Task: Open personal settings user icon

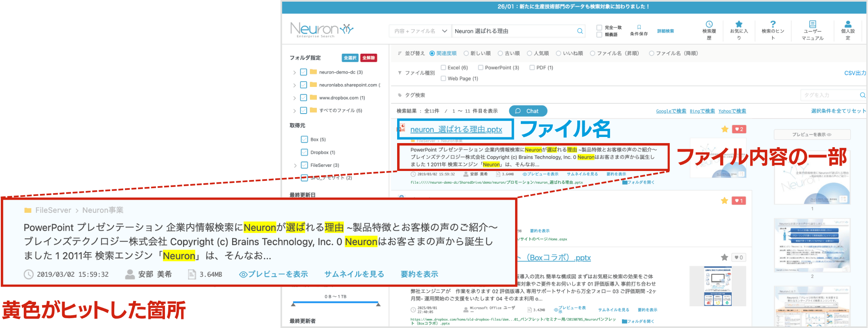Action: (x=848, y=24)
